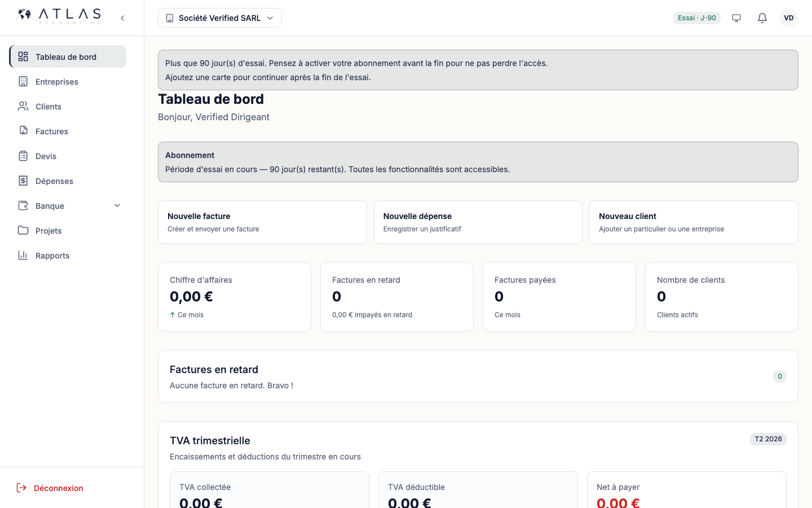
Task: Click the Nouveau client card
Action: tap(694, 222)
